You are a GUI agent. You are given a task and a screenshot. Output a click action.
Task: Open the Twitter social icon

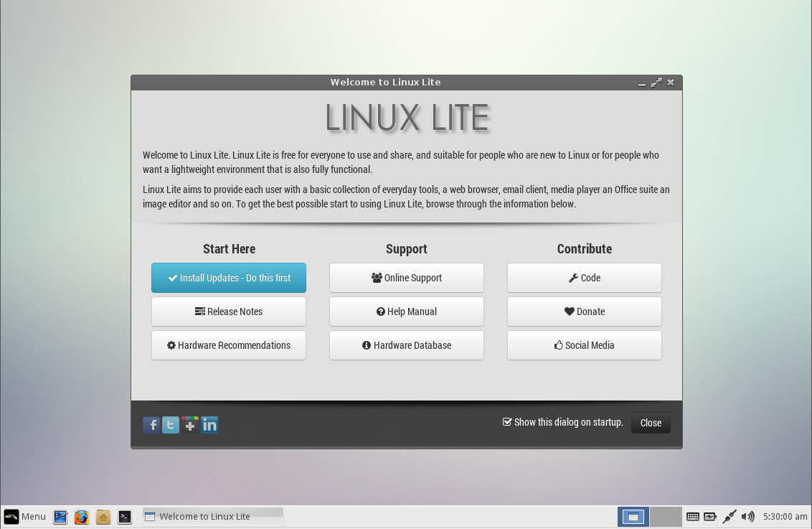171,425
